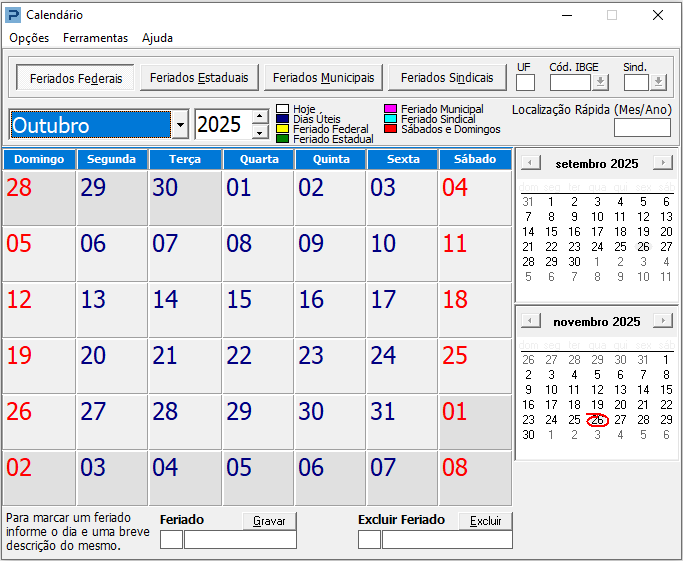Viewport: 683px width, 561px height.
Task: Click the Excluir Feriado day field
Action: (x=369, y=540)
